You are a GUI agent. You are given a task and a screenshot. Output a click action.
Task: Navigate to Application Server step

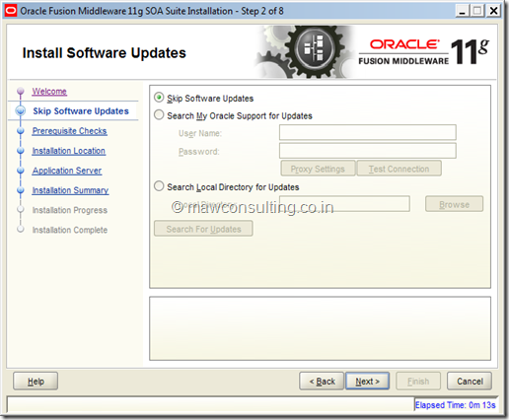point(67,171)
